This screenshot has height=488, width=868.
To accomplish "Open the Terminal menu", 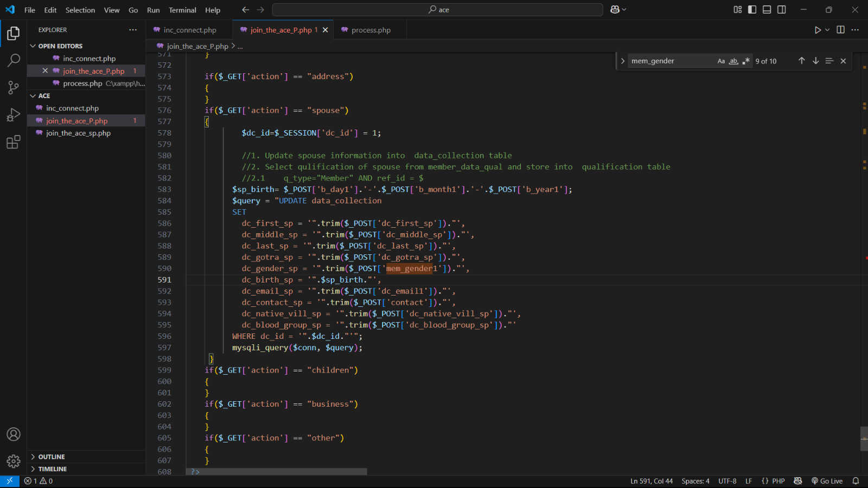I will (182, 10).
